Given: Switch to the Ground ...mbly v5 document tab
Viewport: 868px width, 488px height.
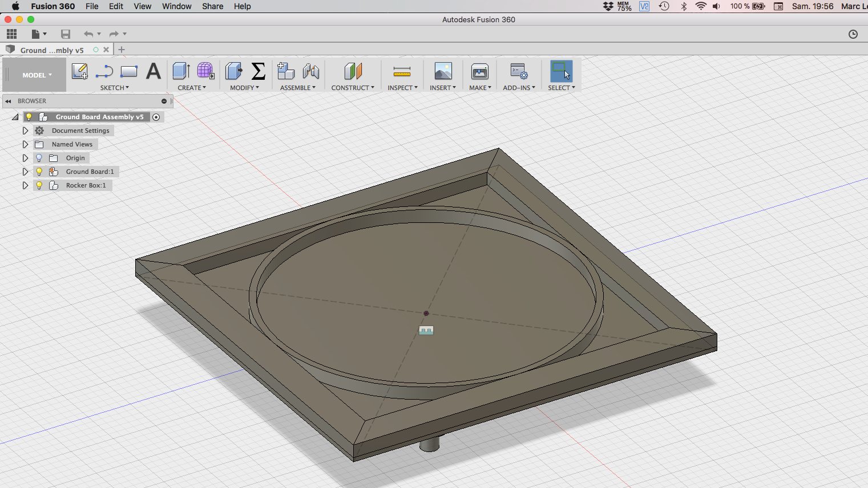Looking at the screenshot, I should point(52,50).
